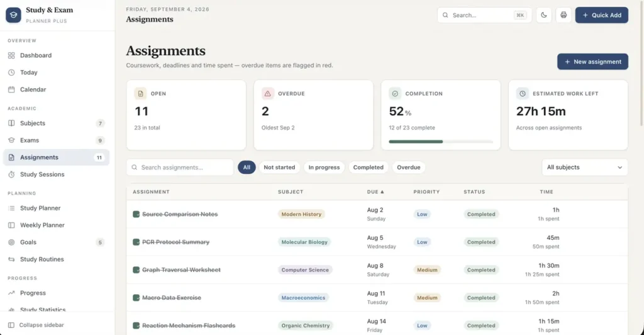Filter by Completed status
This screenshot has width=644, height=335.
(368, 167)
